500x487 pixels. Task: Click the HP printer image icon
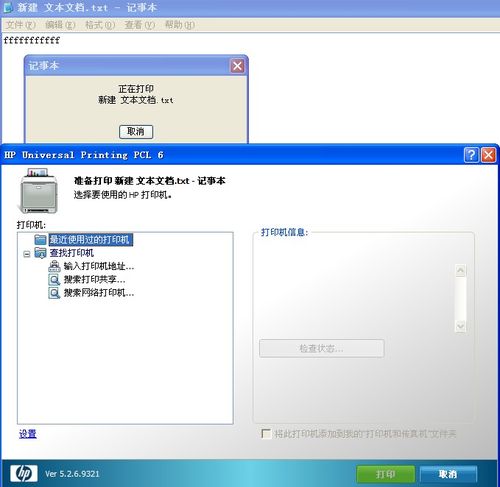click(38, 191)
